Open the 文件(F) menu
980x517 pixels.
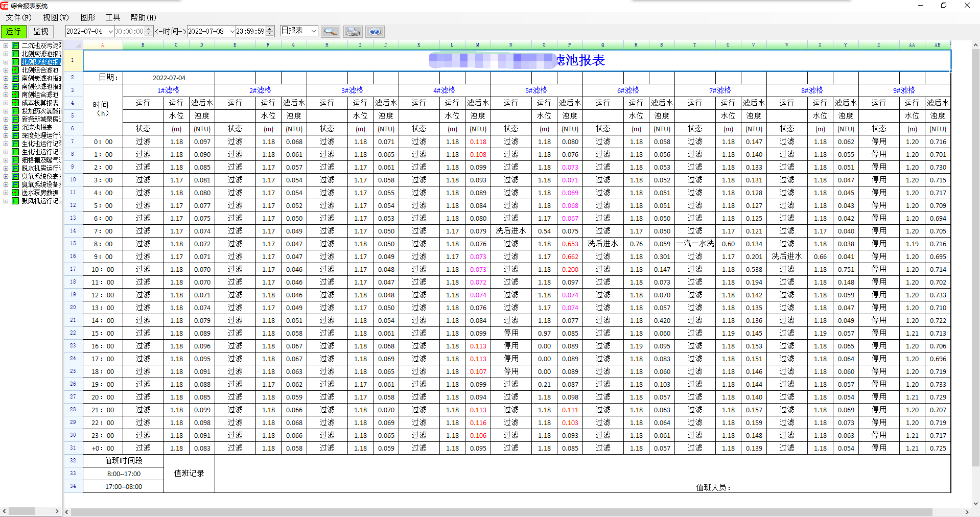(18, 17)
